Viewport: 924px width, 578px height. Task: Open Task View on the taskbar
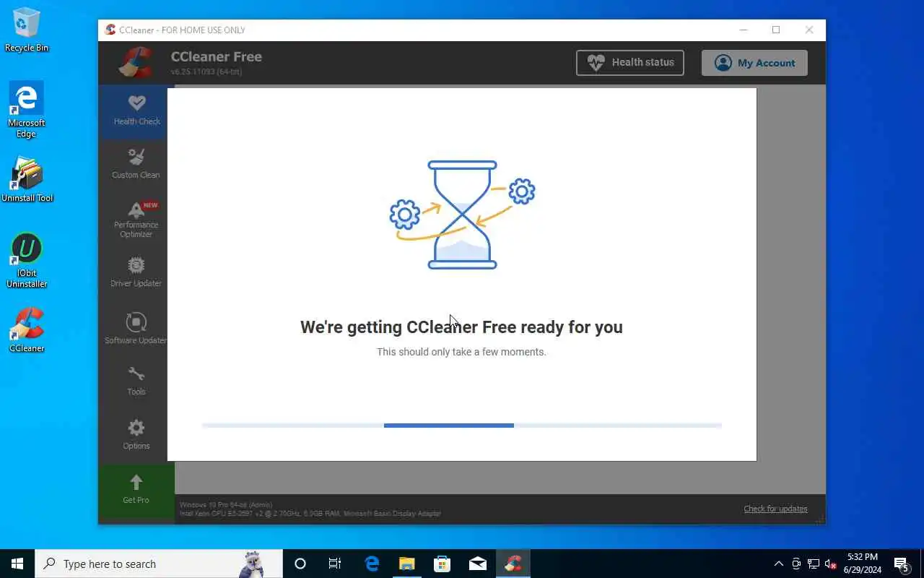[x=335, y=564]
